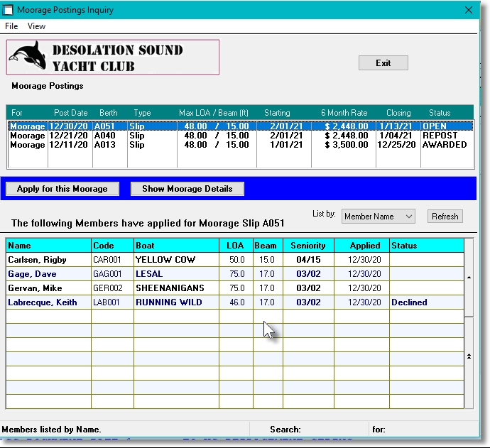The width and height of the screenshot is (490, 448).
Task: Click seniority 04/15 for Carlsen
Action: tap(308, 260)
